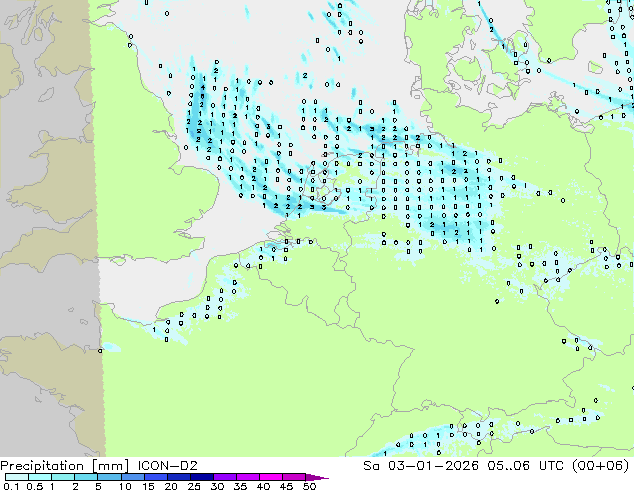Click the 35–40 mm violet legend swatch

pyautogui.click(x=247, y=477)
